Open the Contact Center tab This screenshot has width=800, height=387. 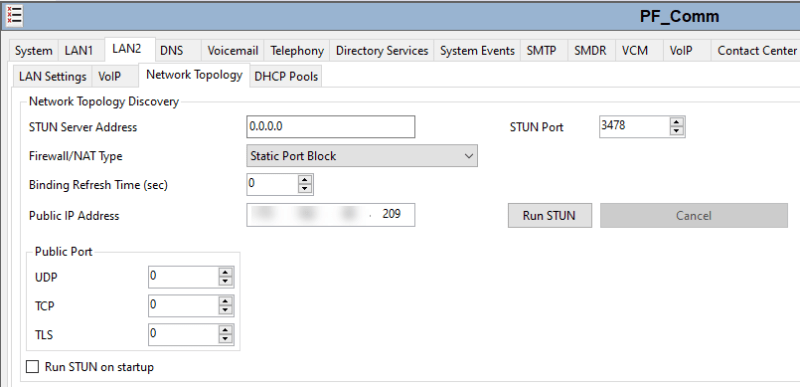pyautogui.click(x=757, y=51)
